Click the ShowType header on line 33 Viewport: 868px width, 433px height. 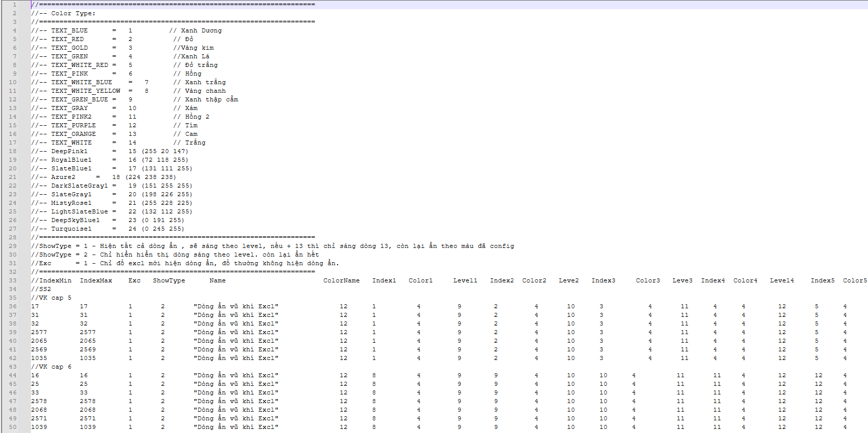(169, 280)
